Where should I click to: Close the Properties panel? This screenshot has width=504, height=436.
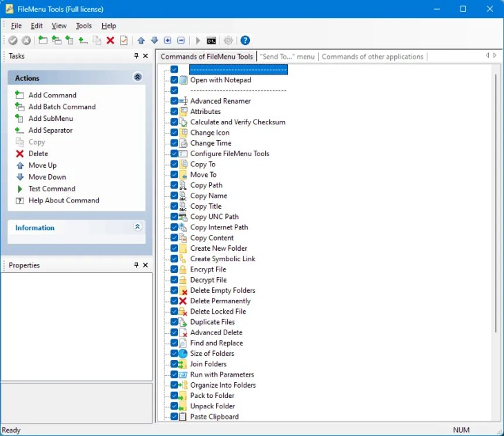(x=146, y=265)
